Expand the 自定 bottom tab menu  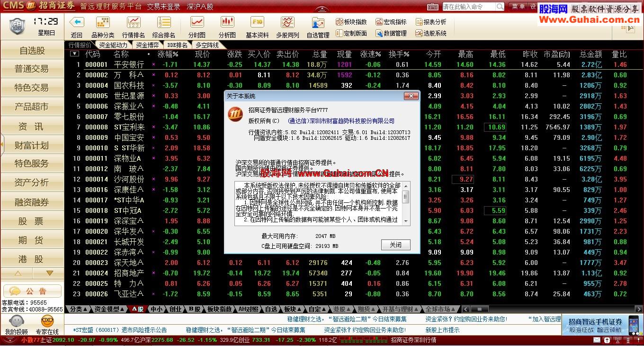tap(318, 309)
